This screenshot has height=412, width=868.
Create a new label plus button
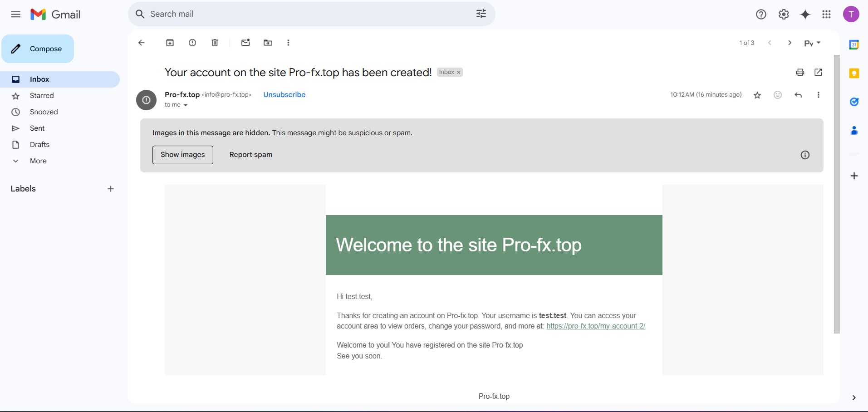point(111,189)
